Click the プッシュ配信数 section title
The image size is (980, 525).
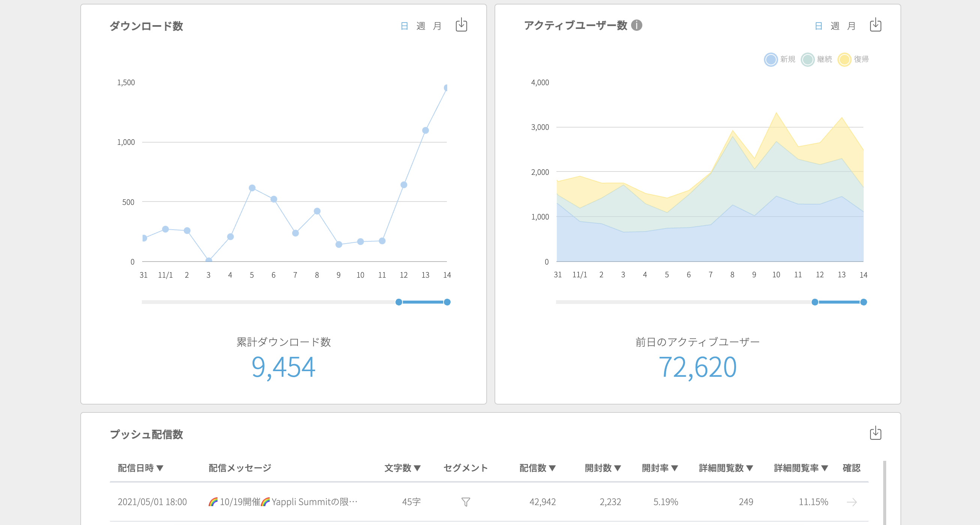pyautogui.click(x=146, y=435)
